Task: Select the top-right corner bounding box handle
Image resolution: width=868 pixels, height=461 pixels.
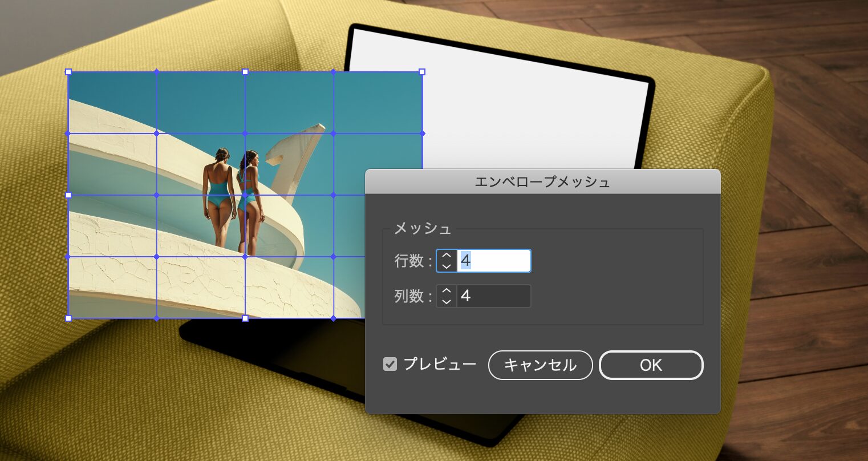Action: click(422, 72)
